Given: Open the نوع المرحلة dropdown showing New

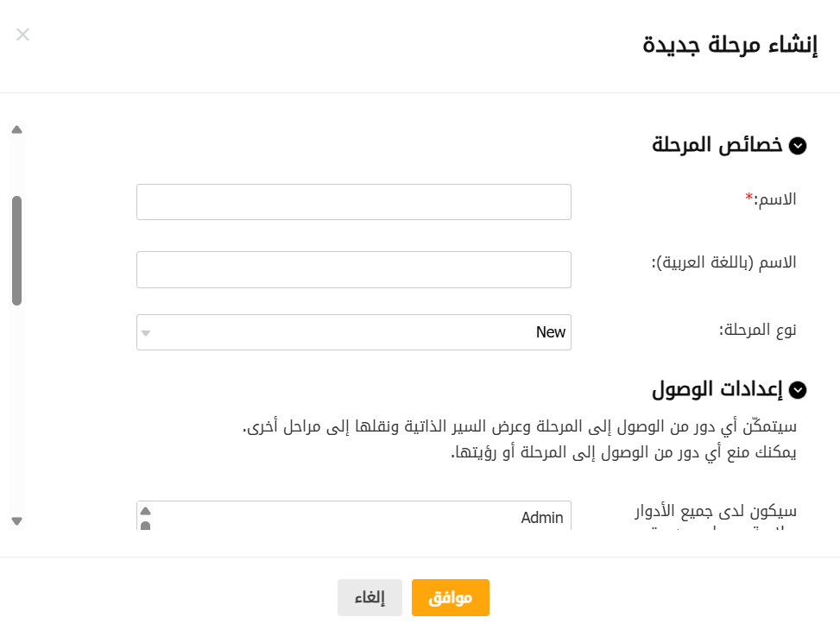Looking at the screenshot, I should 354,332.
